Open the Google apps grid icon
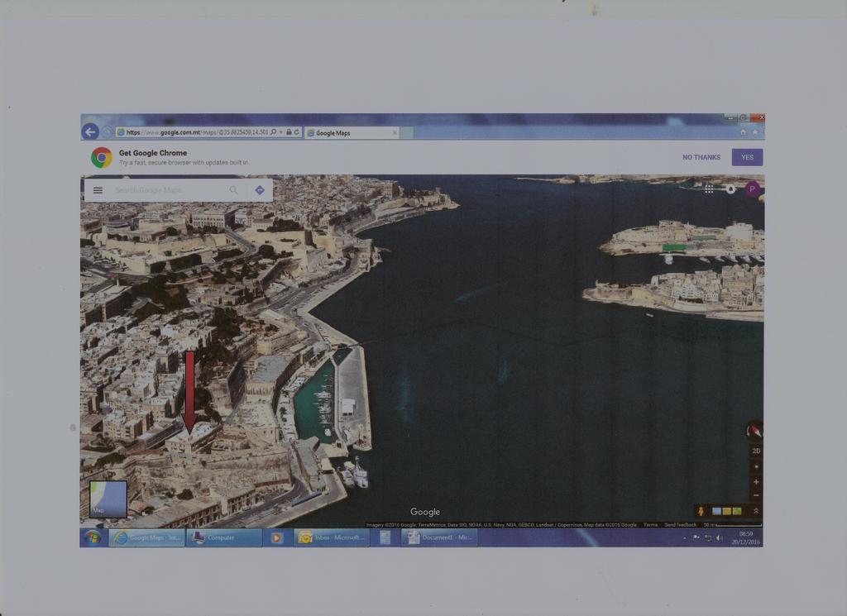 coord(709,189)
